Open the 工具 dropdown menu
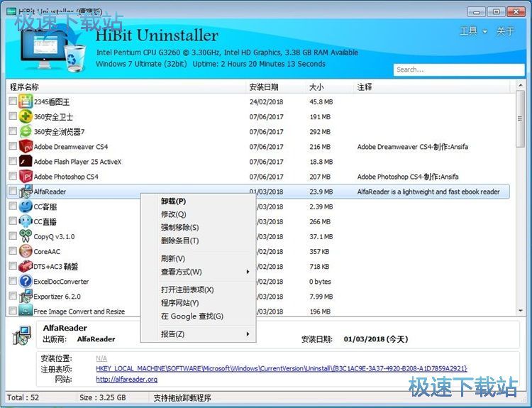 pos(474,31)
